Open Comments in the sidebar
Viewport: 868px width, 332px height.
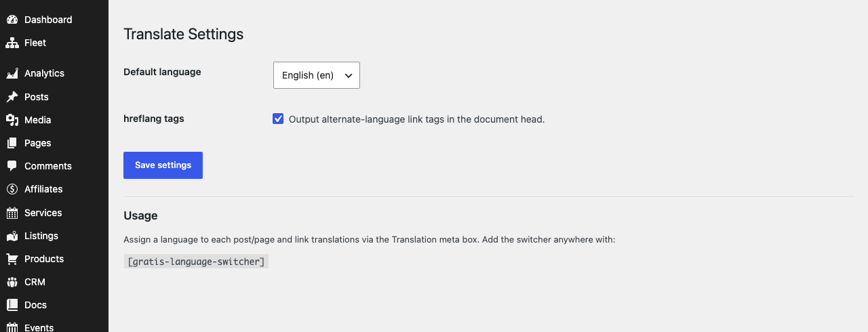54,166
